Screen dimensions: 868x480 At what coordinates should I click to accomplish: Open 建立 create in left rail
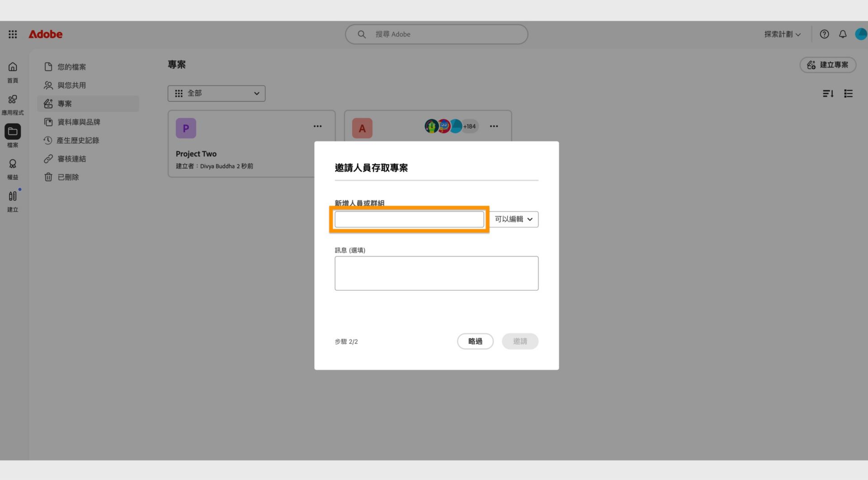click(x=13, y=201)
